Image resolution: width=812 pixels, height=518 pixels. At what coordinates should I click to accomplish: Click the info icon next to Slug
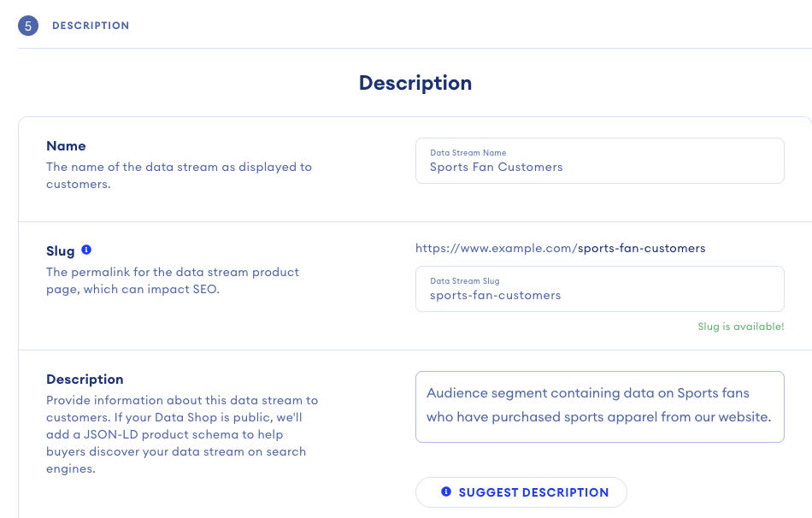point(86,250)
